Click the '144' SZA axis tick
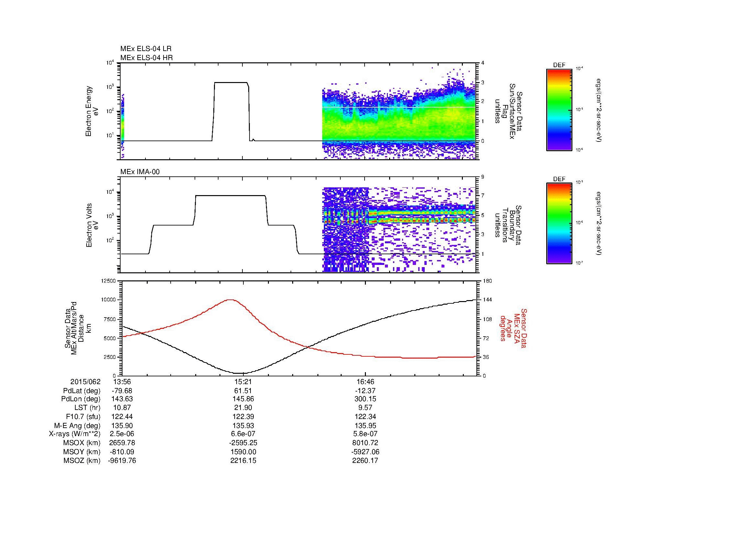The height and width of the screenshot is (534, 756). tap(487, 300)
